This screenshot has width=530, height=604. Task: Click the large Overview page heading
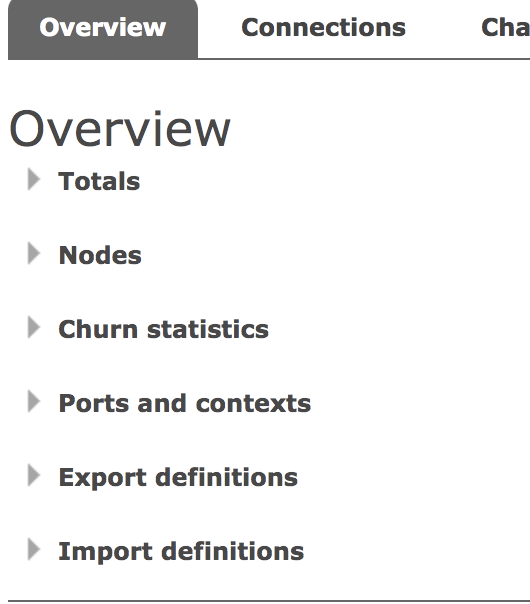coord(120,129)
